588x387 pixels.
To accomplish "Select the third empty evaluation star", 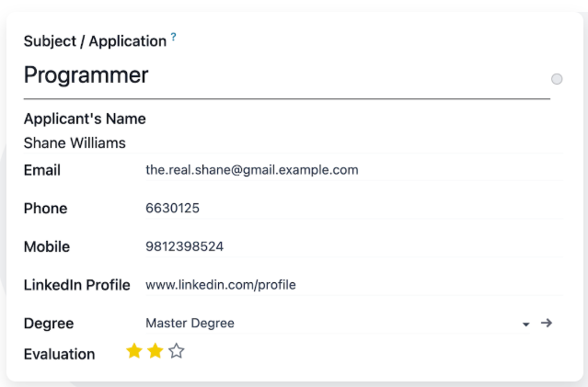I will click(177, 351).
